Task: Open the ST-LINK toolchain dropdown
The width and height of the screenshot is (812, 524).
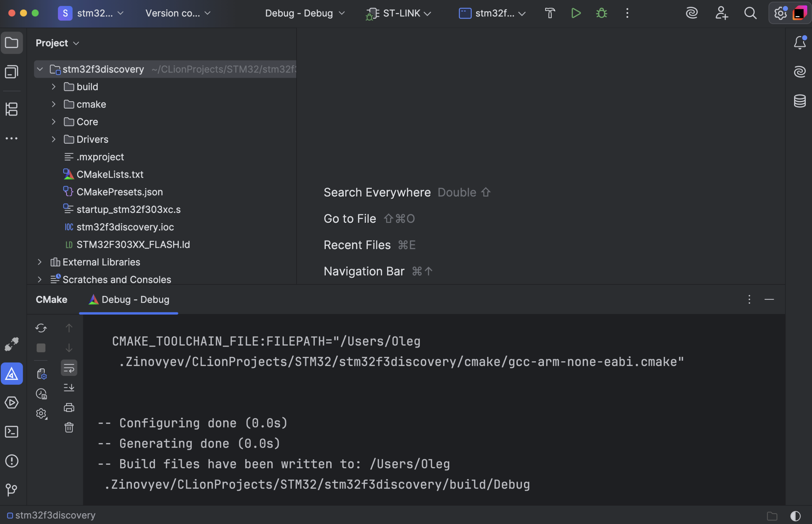Action: coord(398,13)
